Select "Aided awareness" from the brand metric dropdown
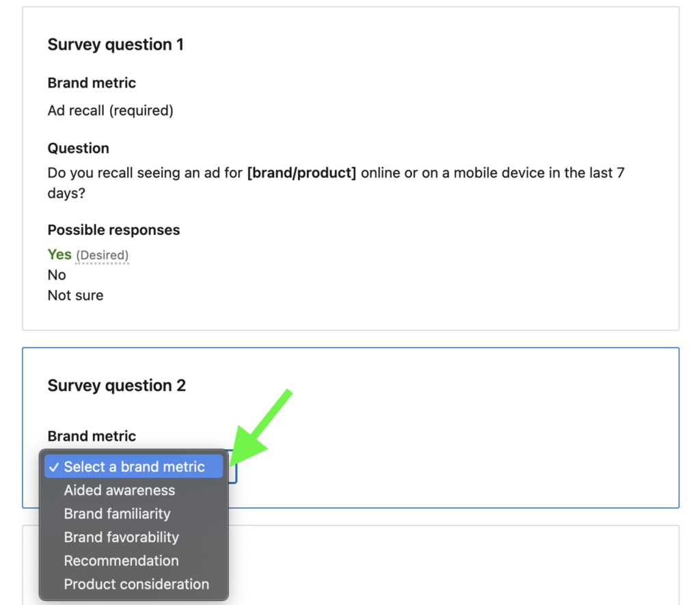 point(119,490)
